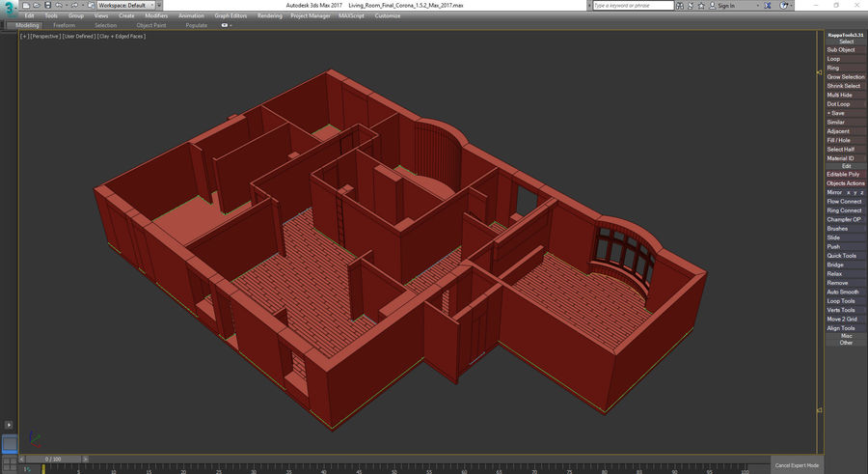Click the Multi Hide button
Image resolution: width=868 pixels, height=474 pixels.
(845, 95)
